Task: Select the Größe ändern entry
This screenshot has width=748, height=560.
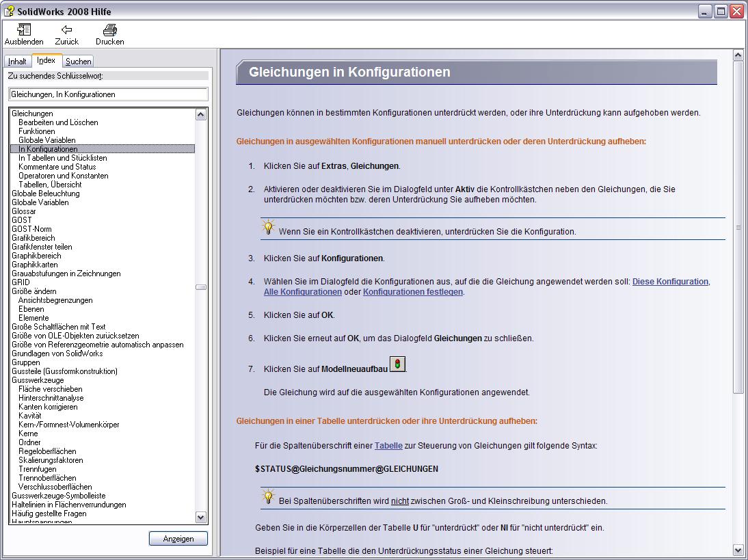Action: pyautogui.click(x=34, y=291)
